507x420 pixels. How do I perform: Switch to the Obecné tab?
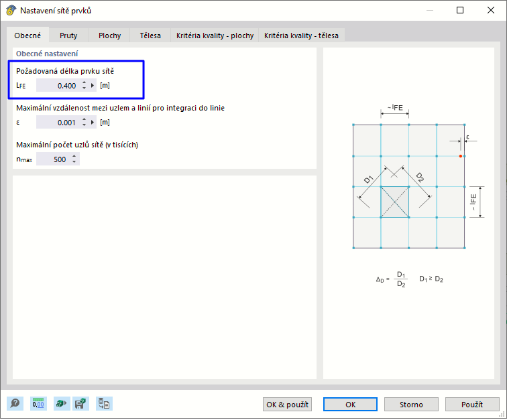[x=27, y=36]
